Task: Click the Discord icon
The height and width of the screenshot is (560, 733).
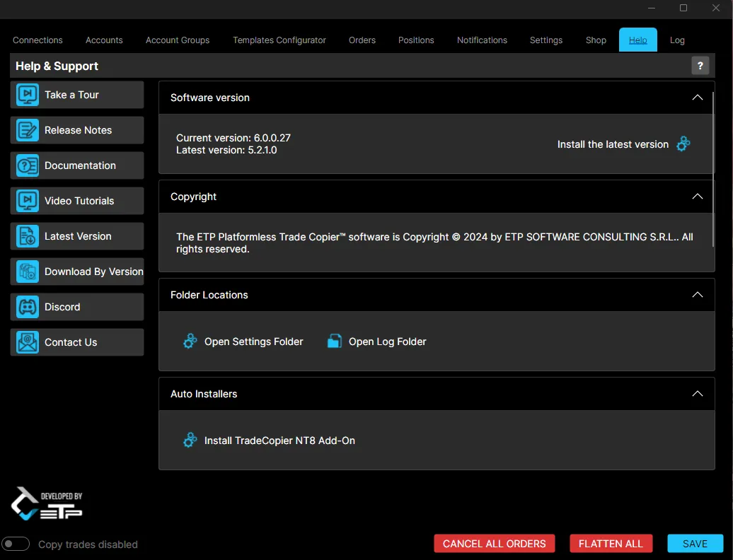Action: pyautogui.click(x=28, y=307)
